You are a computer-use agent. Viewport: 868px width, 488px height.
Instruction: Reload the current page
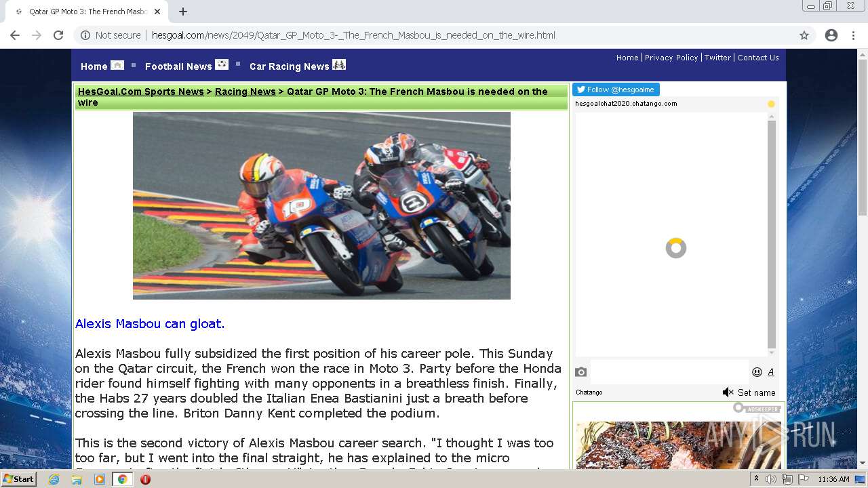click(x=58, y=35)
